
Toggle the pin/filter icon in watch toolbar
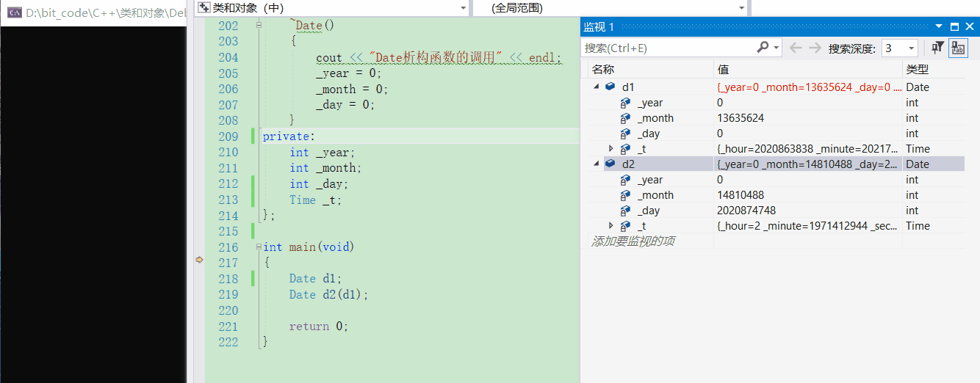(937, 48)
